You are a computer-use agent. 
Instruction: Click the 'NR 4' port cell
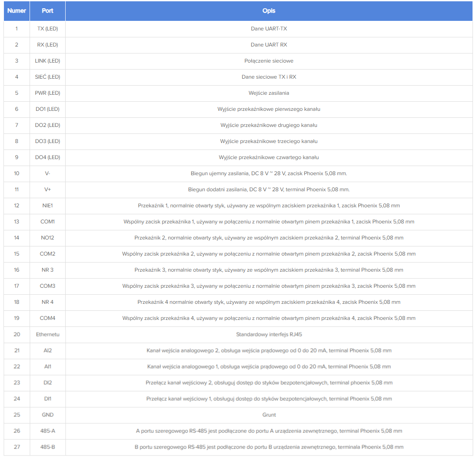pos(48,303)
